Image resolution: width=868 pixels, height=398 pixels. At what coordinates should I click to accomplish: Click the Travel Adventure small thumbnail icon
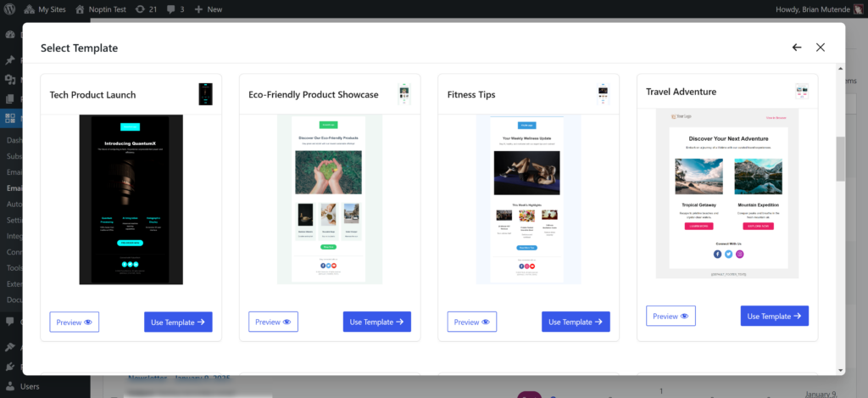point(802,92)
